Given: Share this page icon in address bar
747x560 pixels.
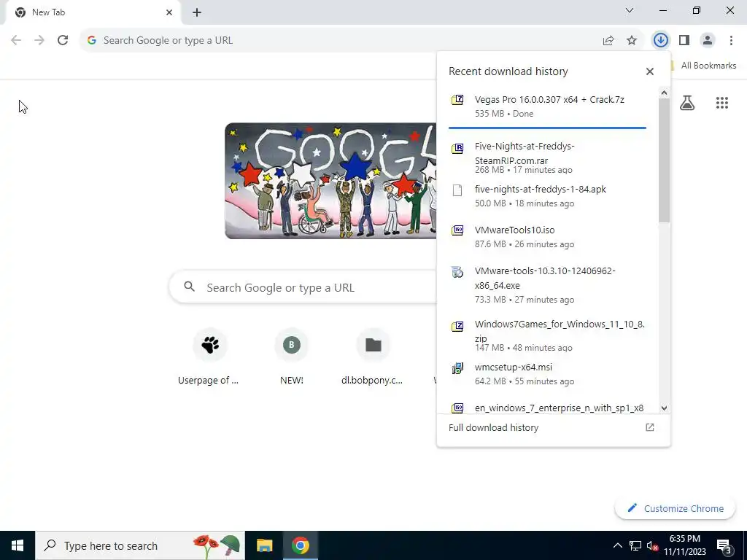Looking at the screenshot, I should (608, 41).
